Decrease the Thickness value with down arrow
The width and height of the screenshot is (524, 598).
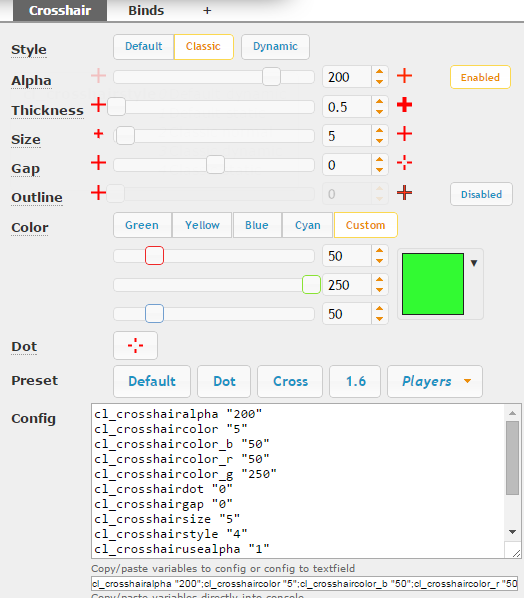tap(379, 112)
